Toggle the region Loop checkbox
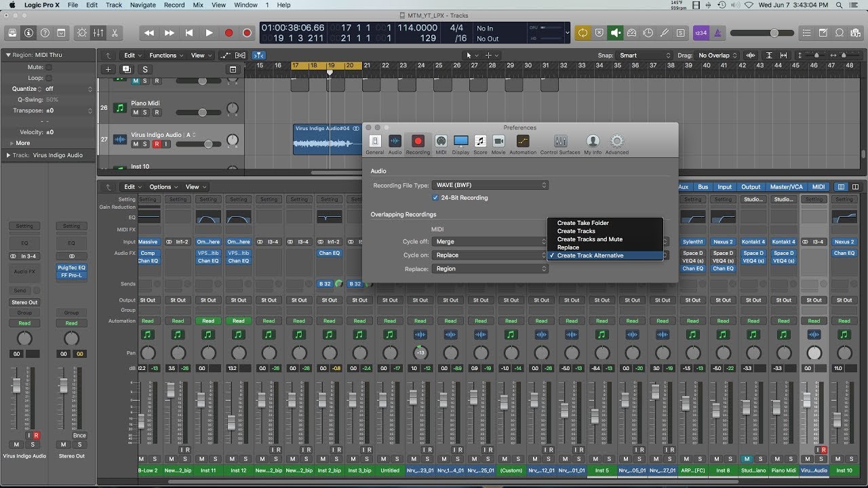Screen dimensions: 868x488 tap(49, 78)
